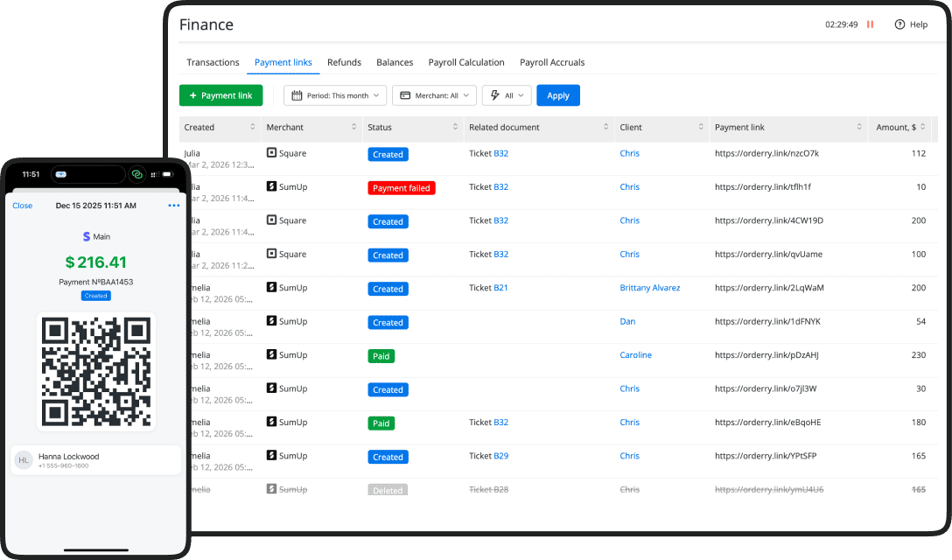Open the three-dot menu on phone
The image size is (952, 560).
pos(173,206)
